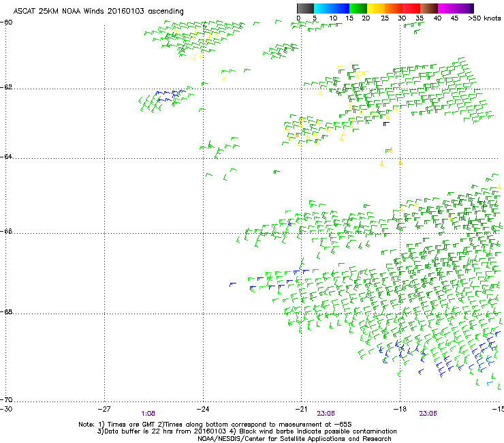Image resolution: width=504 pixels, height=443 pixels.
Task: Click the longitude label '-24'
Action: pos(203,409)
